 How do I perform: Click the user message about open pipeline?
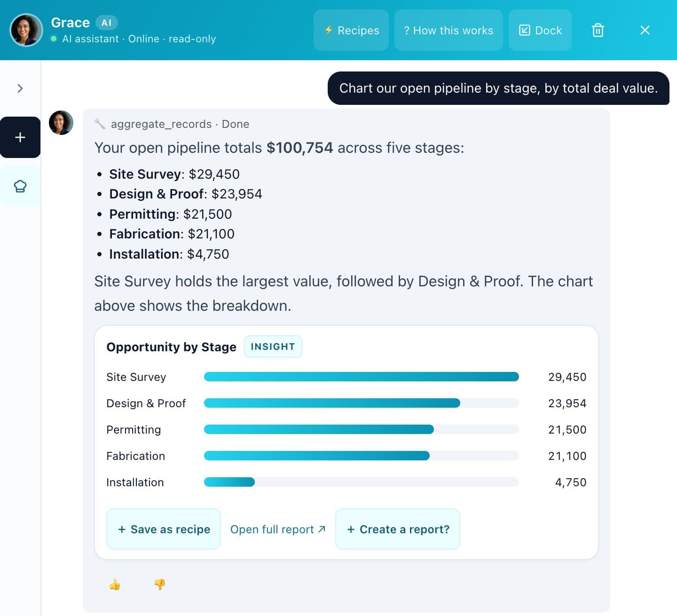[498, 88]
